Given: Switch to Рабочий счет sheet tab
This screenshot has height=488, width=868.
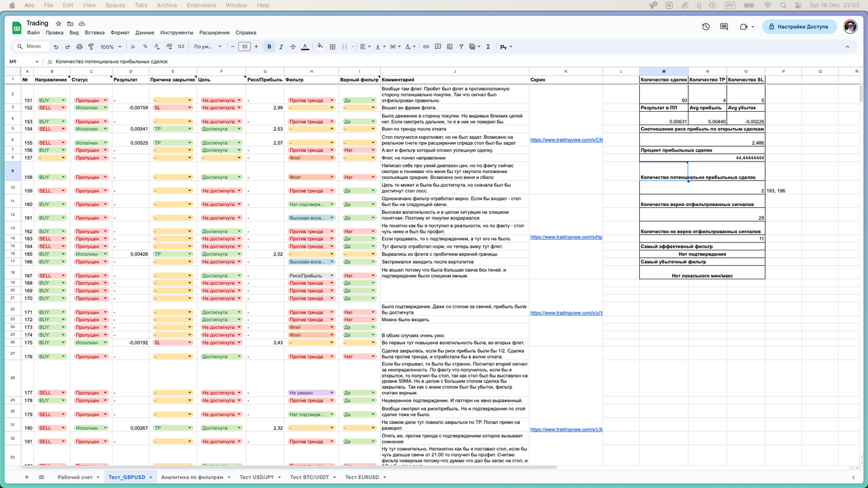Looking at the screenshot, I should click(x=75, y=477).
